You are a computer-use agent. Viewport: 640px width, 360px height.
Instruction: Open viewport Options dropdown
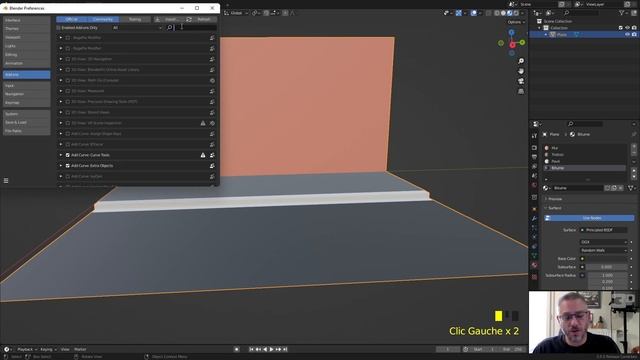516,22
